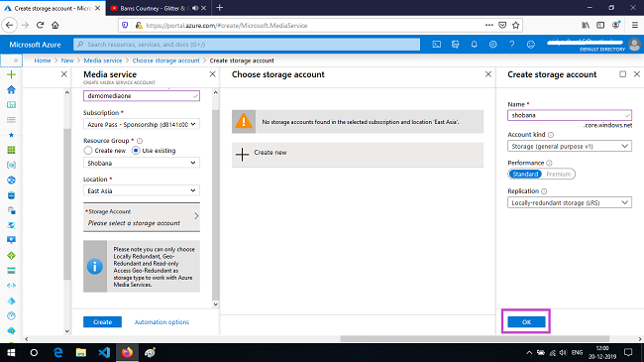This screenshot has height=362, width=644.
Task: Open Firefox library icon
Action: point(586,25)
